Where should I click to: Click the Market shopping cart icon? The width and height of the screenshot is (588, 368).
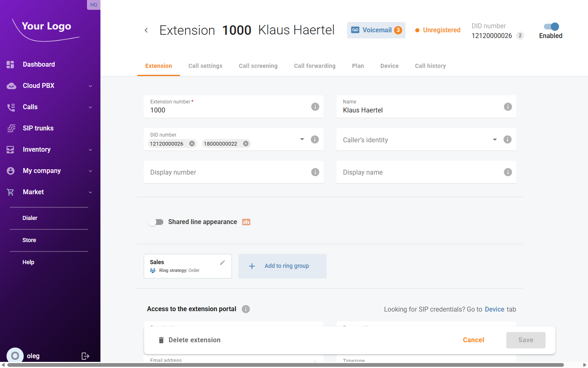[11, 192]
